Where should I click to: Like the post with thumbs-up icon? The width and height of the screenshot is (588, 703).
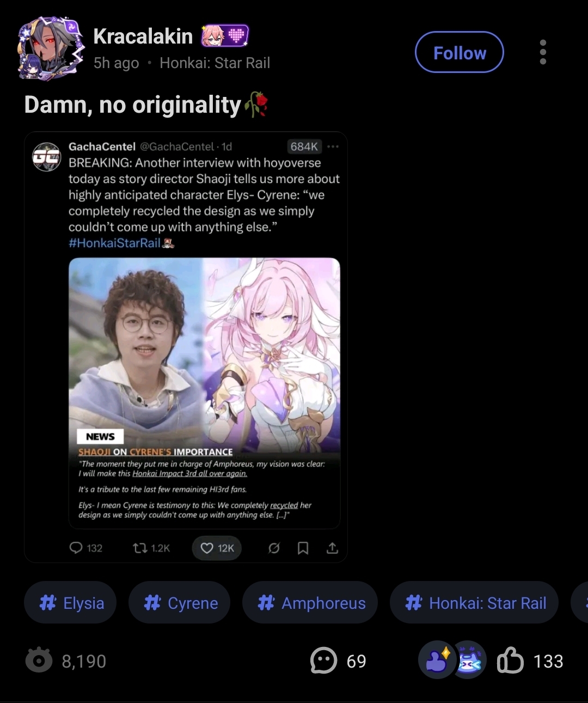click(x=511, y=661)
